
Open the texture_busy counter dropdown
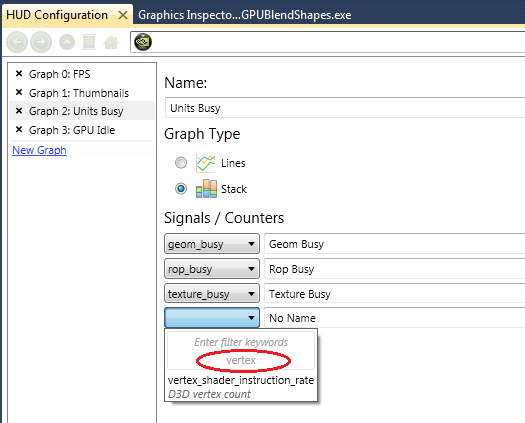212,294
